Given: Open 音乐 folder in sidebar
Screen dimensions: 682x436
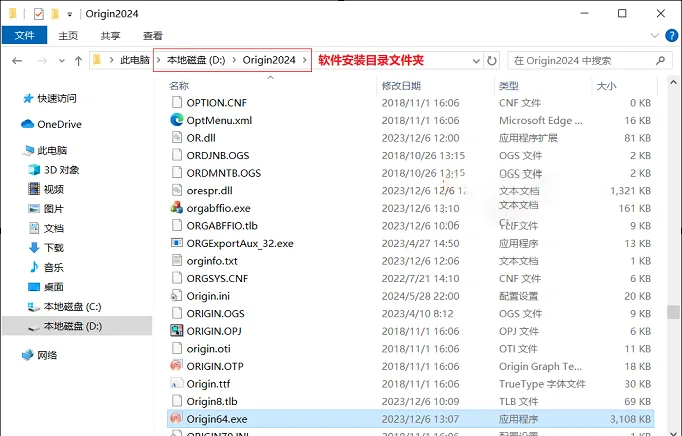Looking at the screenshot, I should point(53,267).
